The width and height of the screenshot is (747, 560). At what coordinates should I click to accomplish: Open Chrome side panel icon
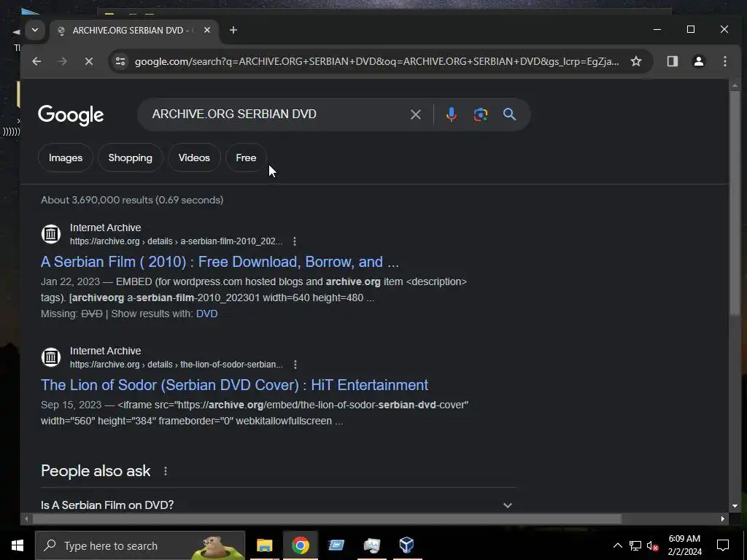(x=672, y=61)
